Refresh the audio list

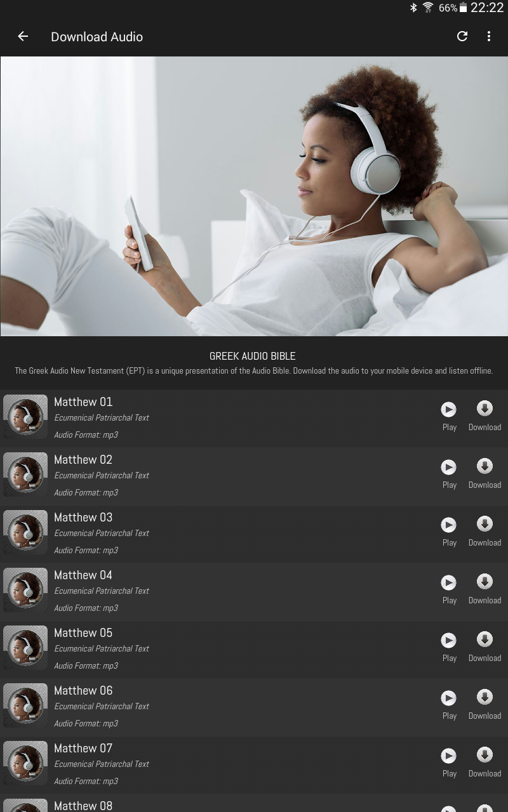(462, 37)
